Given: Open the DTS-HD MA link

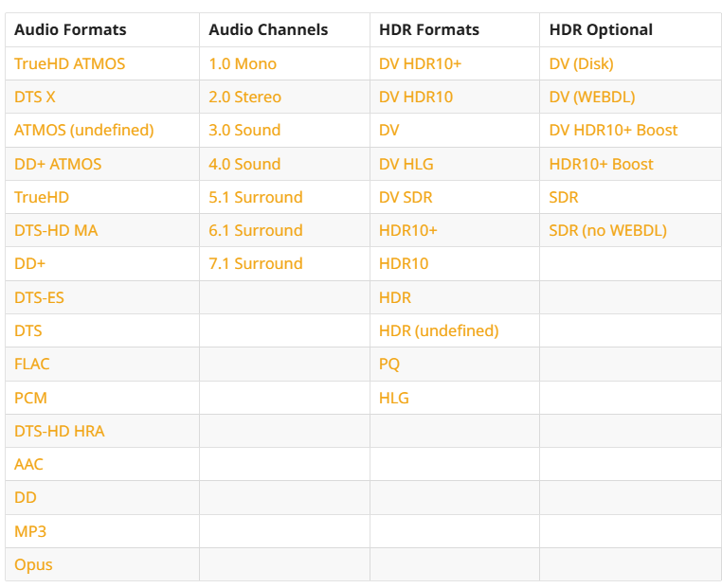Looking at the screenshot, I should (56, 230).
